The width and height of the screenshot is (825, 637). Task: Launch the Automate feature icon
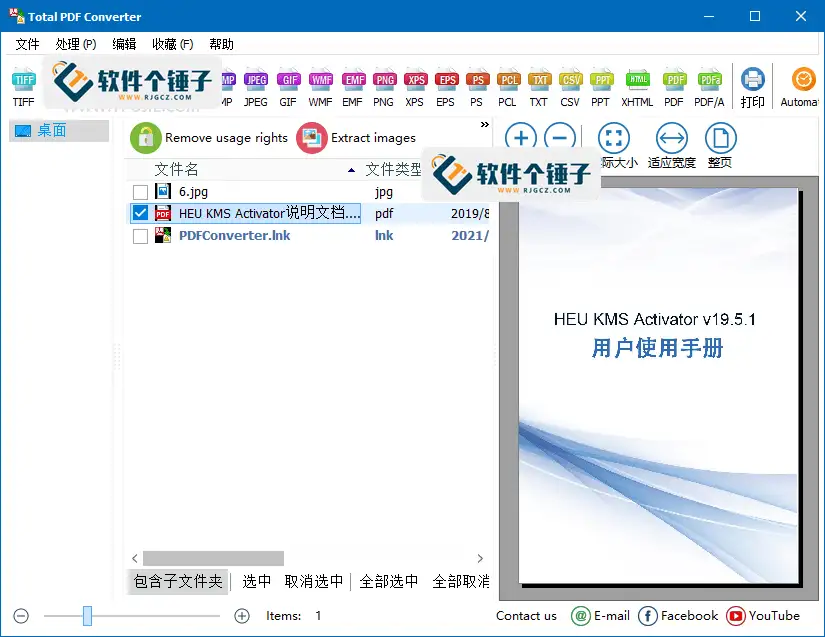(x=802, y=86)
